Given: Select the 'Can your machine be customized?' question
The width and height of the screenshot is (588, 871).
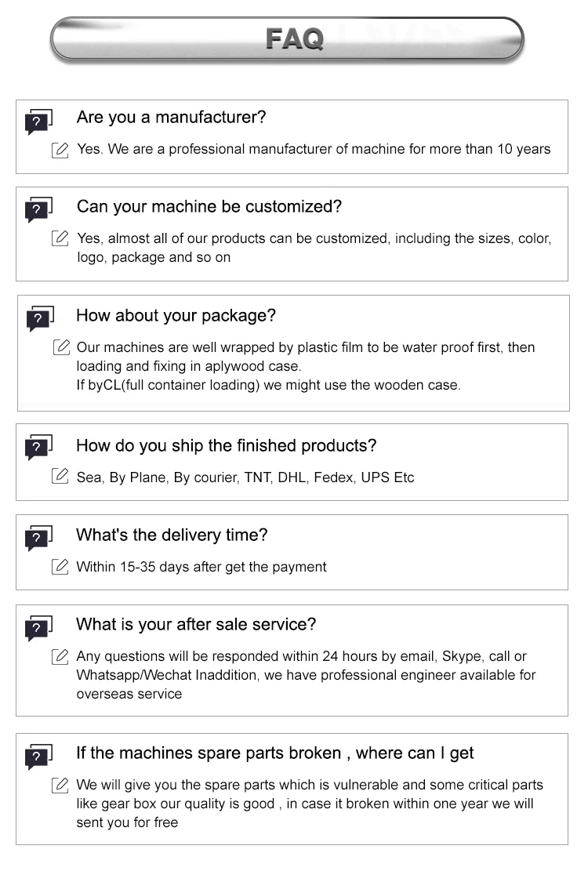Looking at the screenshot, I should pos(209,207).
